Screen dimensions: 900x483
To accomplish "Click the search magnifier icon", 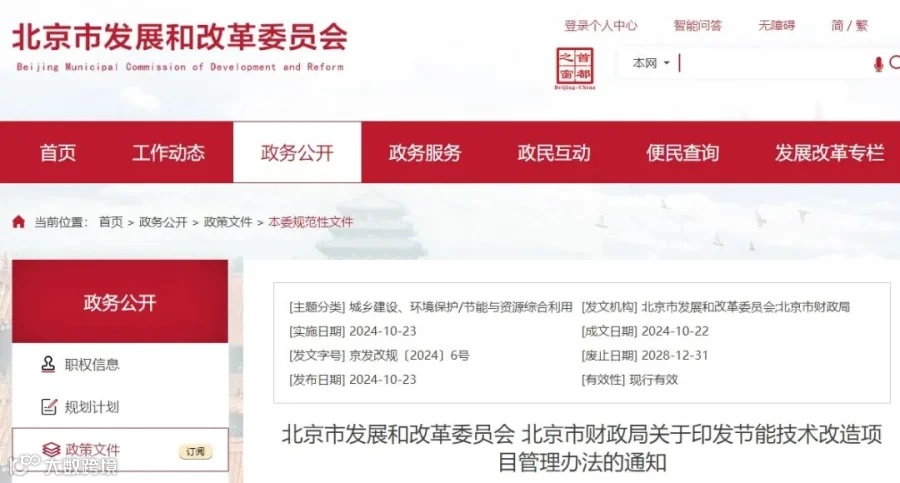I will (x=895, y=63).
